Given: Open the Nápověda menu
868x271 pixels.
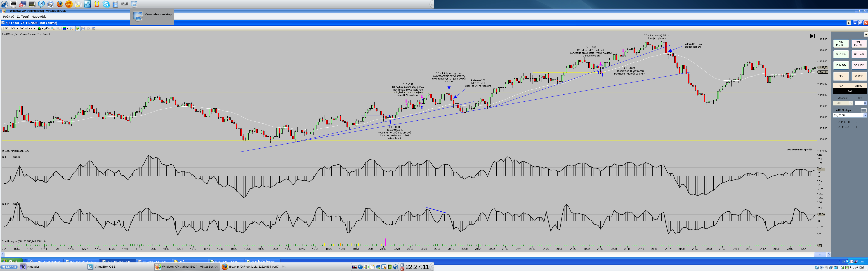Looking at the screenshot, I should [39, 16].
